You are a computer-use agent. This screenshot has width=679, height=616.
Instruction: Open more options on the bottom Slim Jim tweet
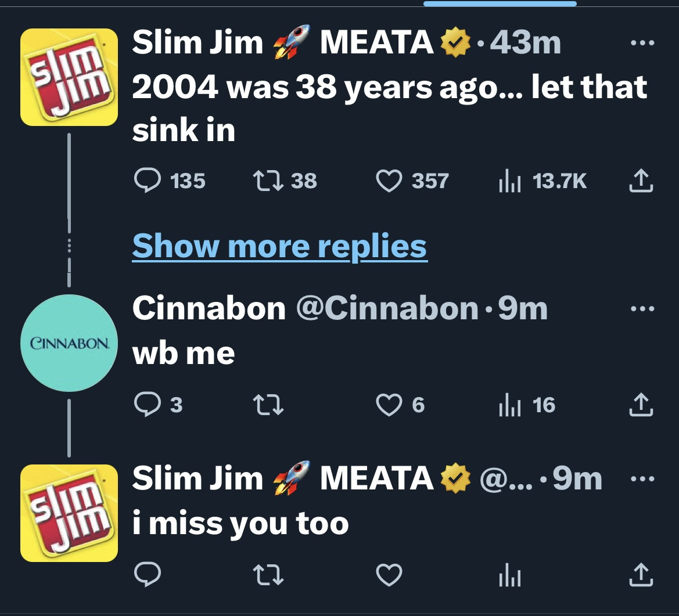pyautogui.click(x=644, y=479)
